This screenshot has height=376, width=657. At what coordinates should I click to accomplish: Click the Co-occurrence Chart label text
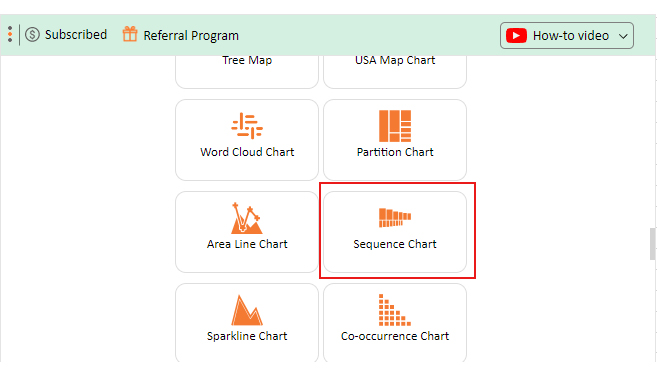click(x=395, y=336)
